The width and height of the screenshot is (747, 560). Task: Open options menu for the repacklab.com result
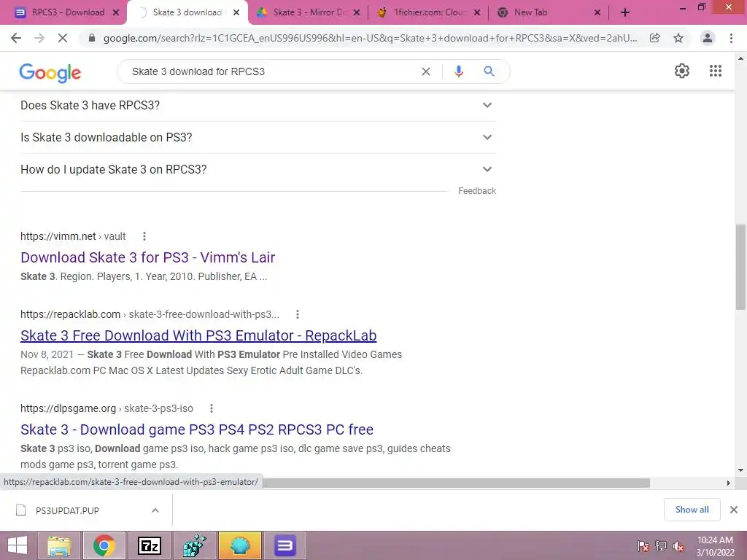(298, 314)
